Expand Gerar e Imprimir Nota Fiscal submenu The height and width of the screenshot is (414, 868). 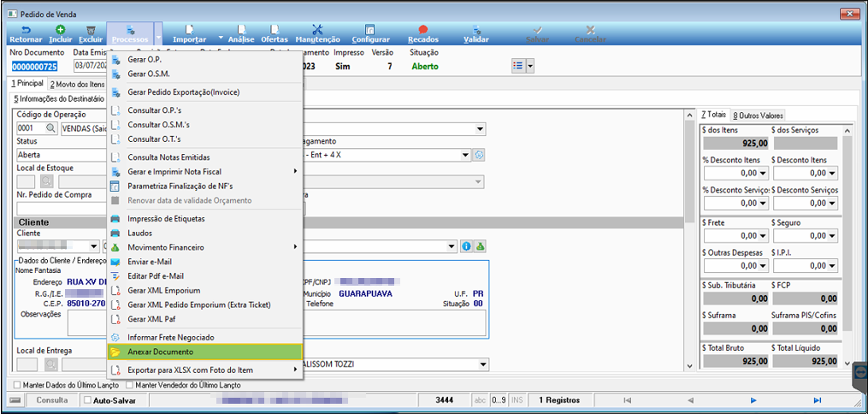[x=205, y=172]
